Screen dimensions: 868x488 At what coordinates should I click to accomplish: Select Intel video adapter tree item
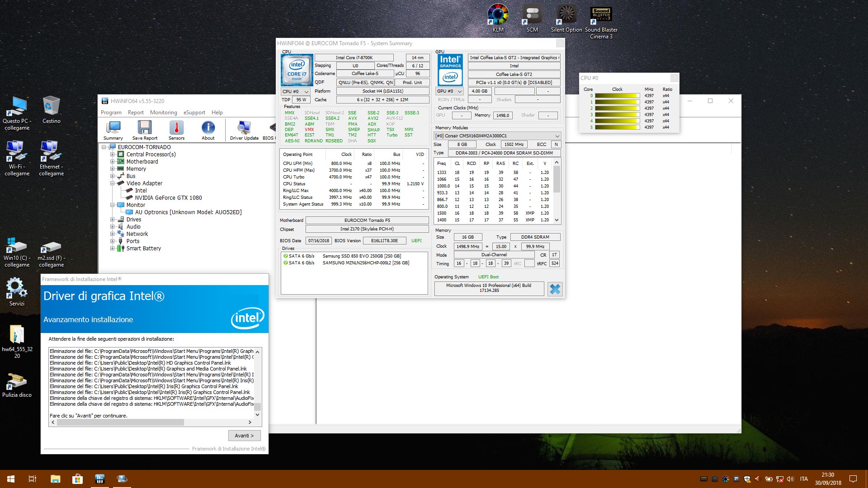tap(141, 190)
